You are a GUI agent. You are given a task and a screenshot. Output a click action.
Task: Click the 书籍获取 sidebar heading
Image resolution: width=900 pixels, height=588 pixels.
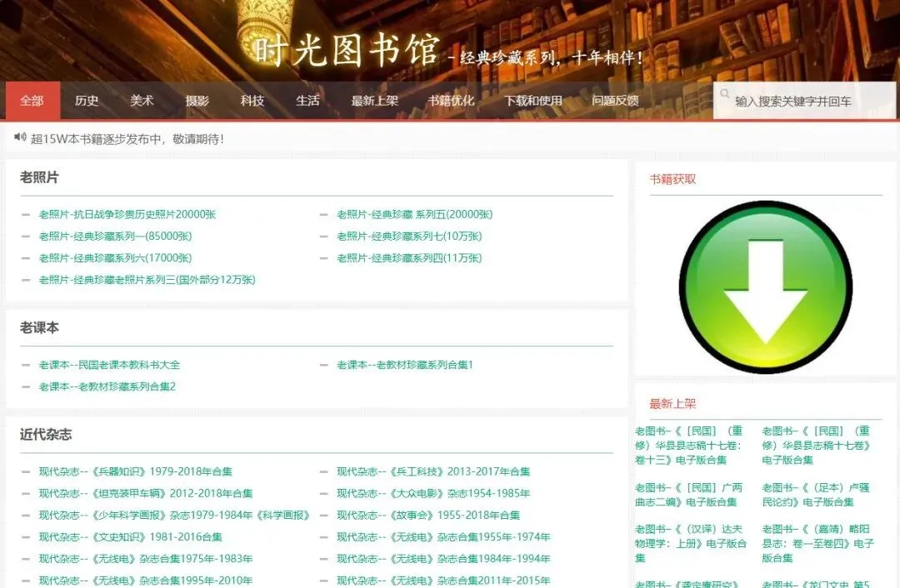(x=672, y=179)
